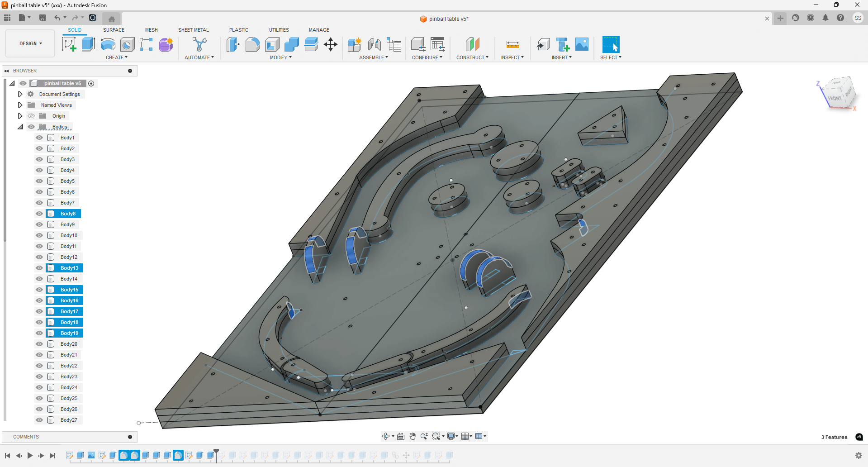Select the Joint tool icon
Image resolution: width=868 pixels, height=467 pixels.
(374, 44)
